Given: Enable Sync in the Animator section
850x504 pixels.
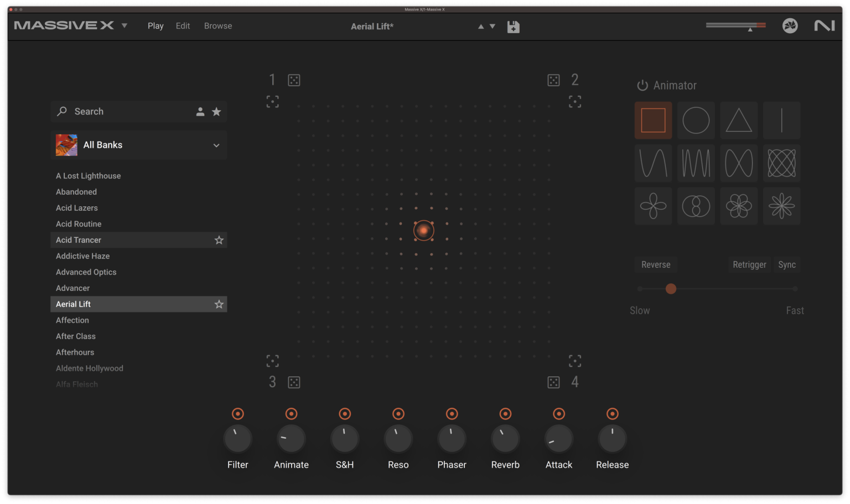Looking at the screenshot, I should [x=786, y=264].
